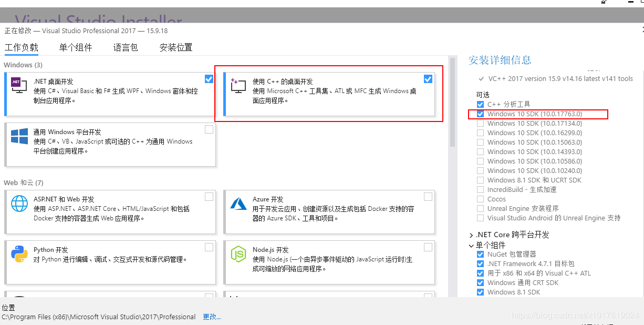Switch to the 工作负载 tab
644x325 pixels.
click(x=22, y=47)
